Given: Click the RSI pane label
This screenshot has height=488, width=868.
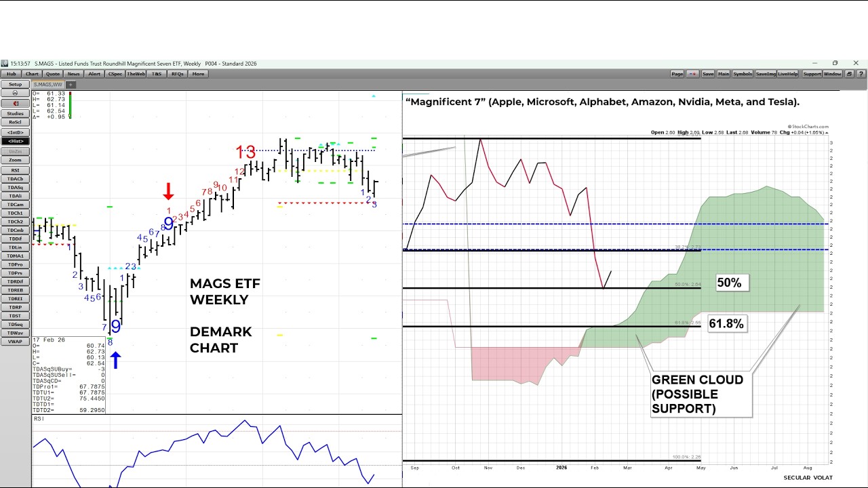Looking at the screenshot, I should (39, 419).
